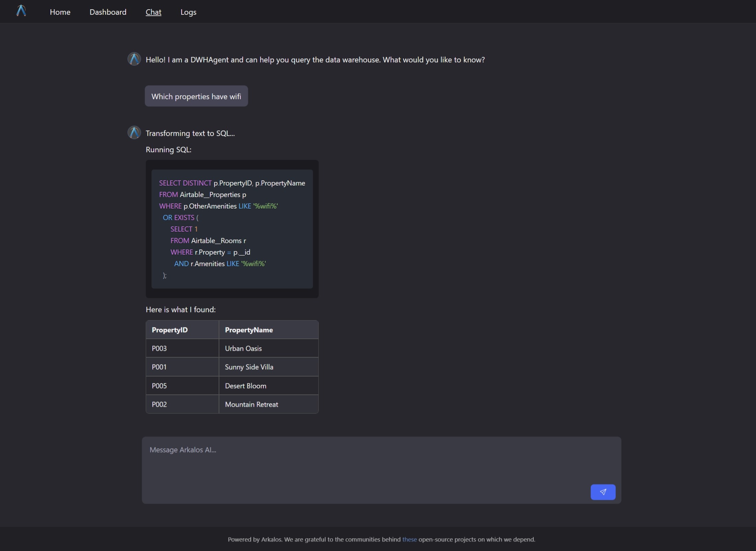Click the Arkalos logo in the navbar
Viewport: 756px width, 551px height.
(21, 11)
